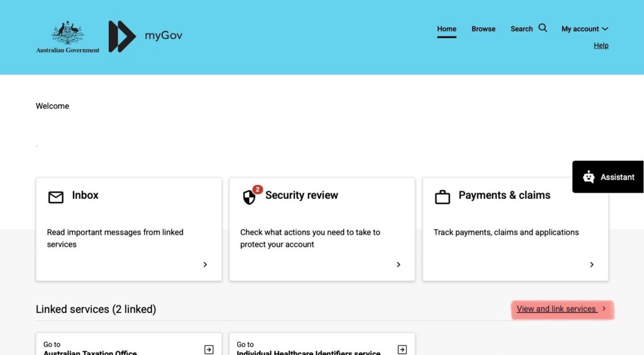
Task: Click the chevron beside View and link services
Action: point(604,308)
